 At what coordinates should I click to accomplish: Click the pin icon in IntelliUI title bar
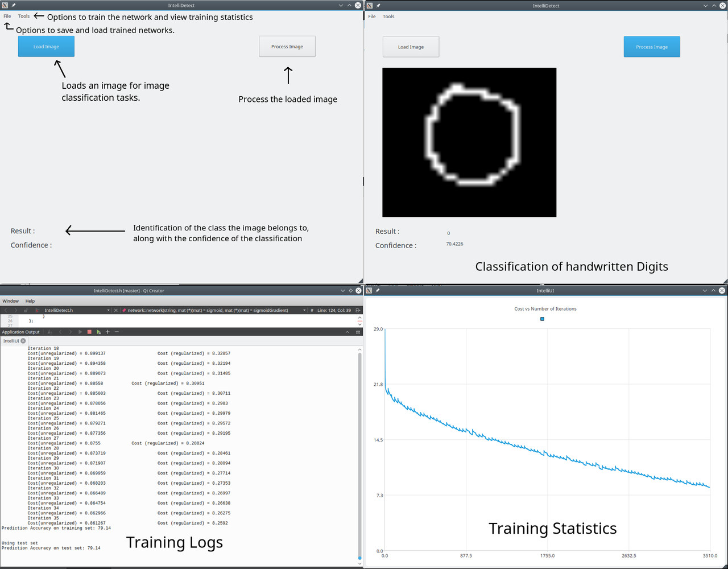(378, 290)
